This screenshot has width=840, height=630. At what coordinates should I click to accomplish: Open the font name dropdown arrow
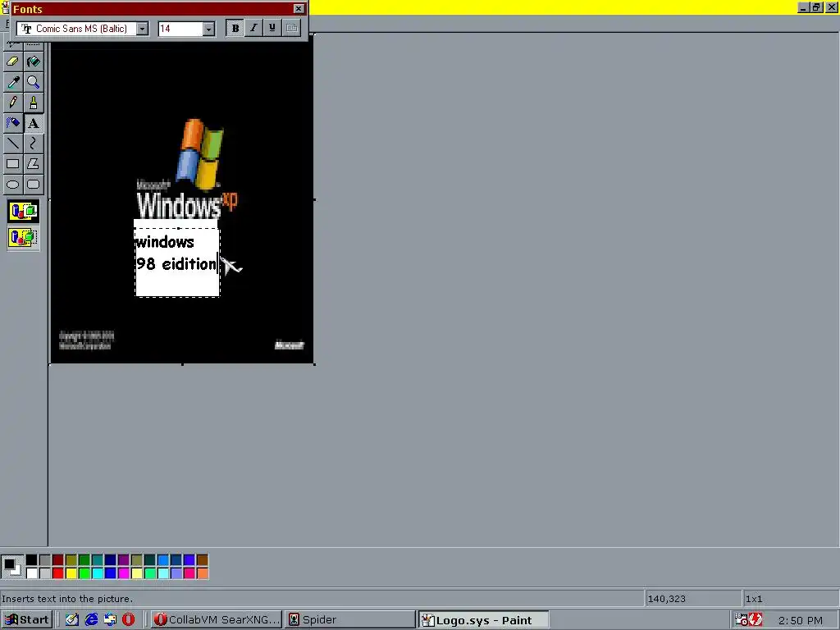142,29
